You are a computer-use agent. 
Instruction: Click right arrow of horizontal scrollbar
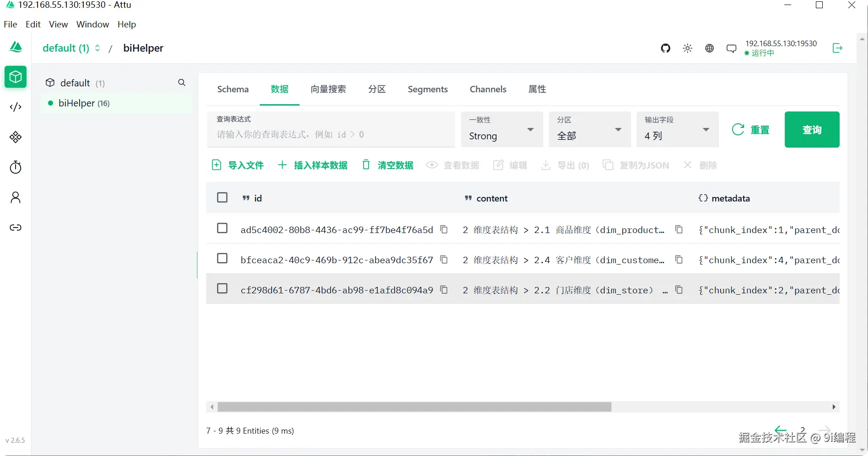834,407
